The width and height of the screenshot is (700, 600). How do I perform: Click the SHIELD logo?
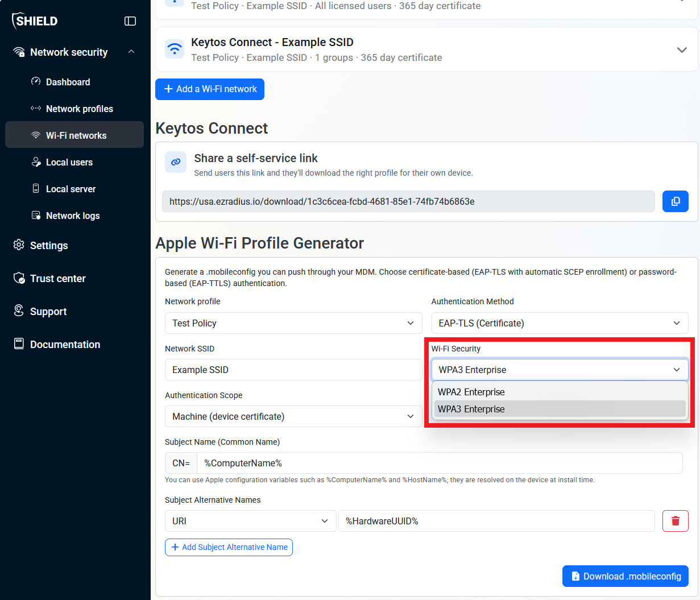pyautogui.click(x=35, y=20)
